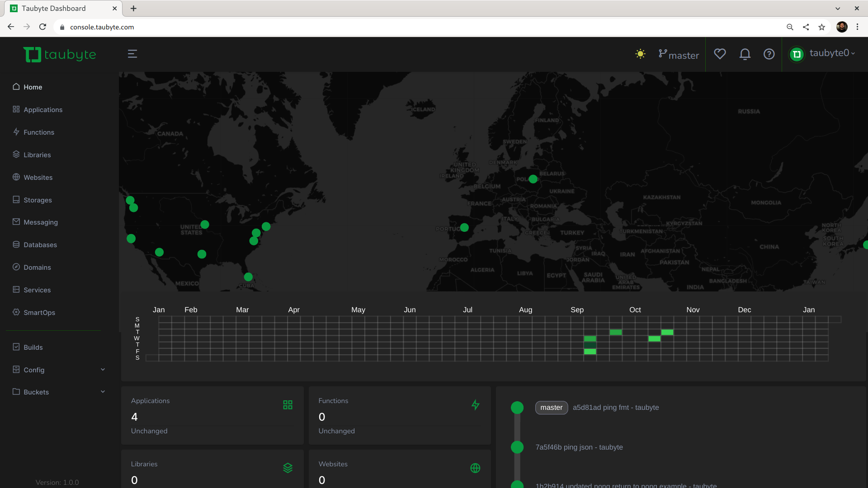Bookmark page with the star icon
Image resolution: width=868 pixels, height=488 pixels.
[x=821, y=27]
